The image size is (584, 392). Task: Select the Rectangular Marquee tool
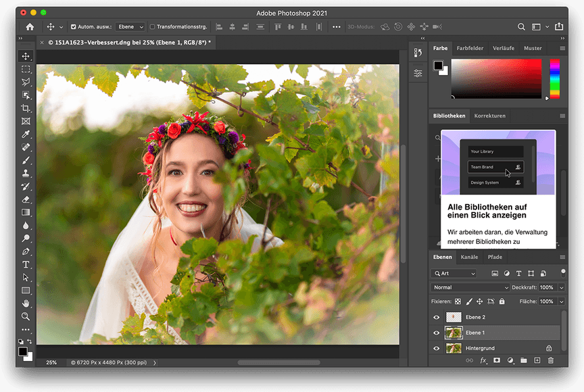[26, 69]
